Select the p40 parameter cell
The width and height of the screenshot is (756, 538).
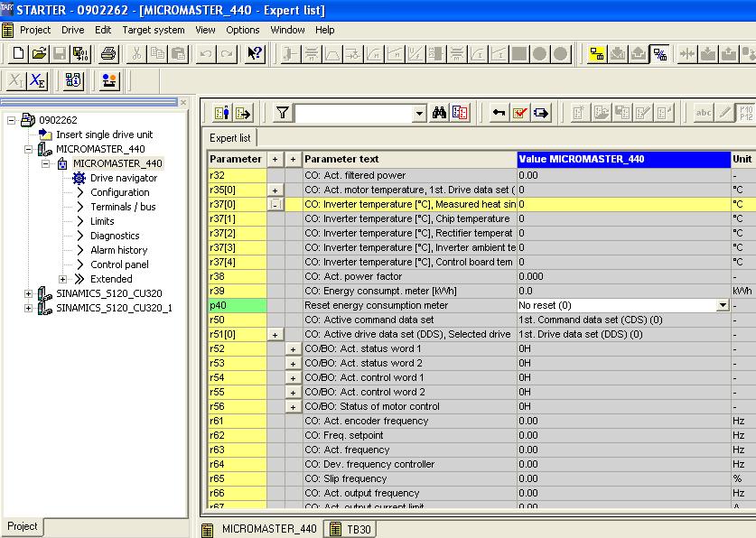click(238, 305)
